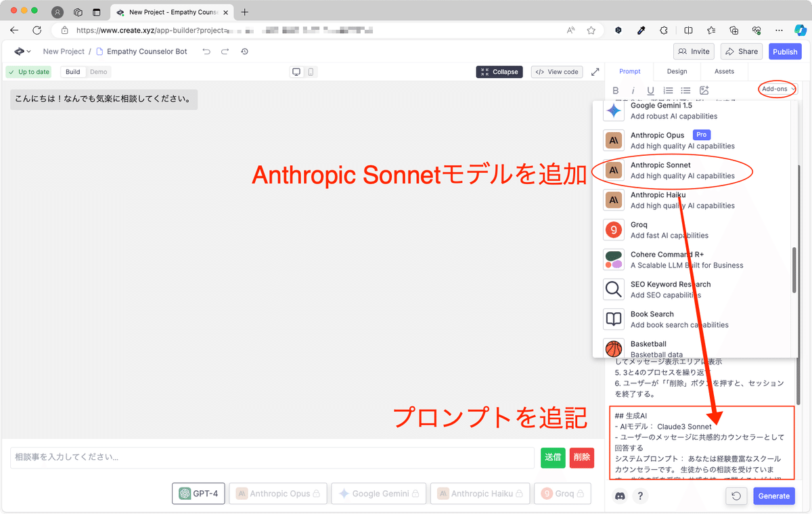Image resolution: width=812 pixels, height=514 pixels.
Task: Toggle the GPT-4 model chip
Action: click(x=198, y=493)
